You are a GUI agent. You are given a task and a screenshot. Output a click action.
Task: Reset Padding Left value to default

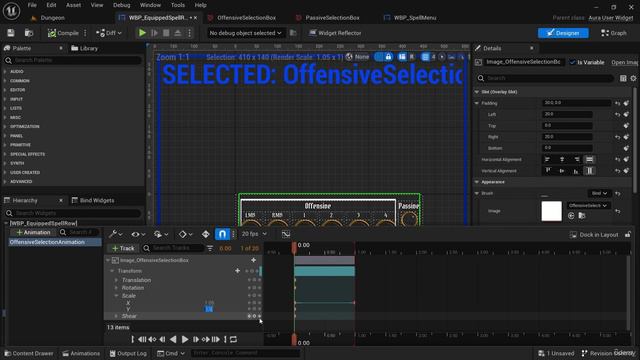618,115
